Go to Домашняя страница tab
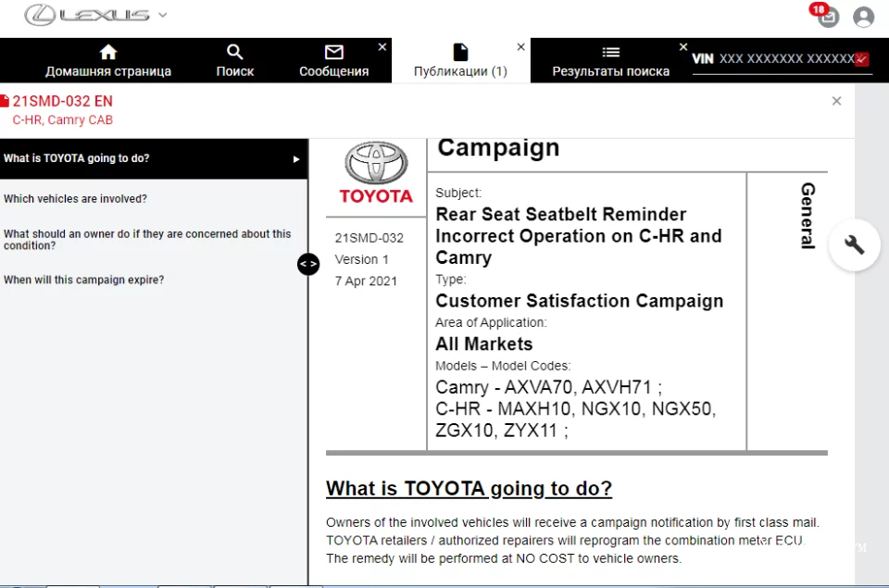The image size is (889, 588). (108, 61)
